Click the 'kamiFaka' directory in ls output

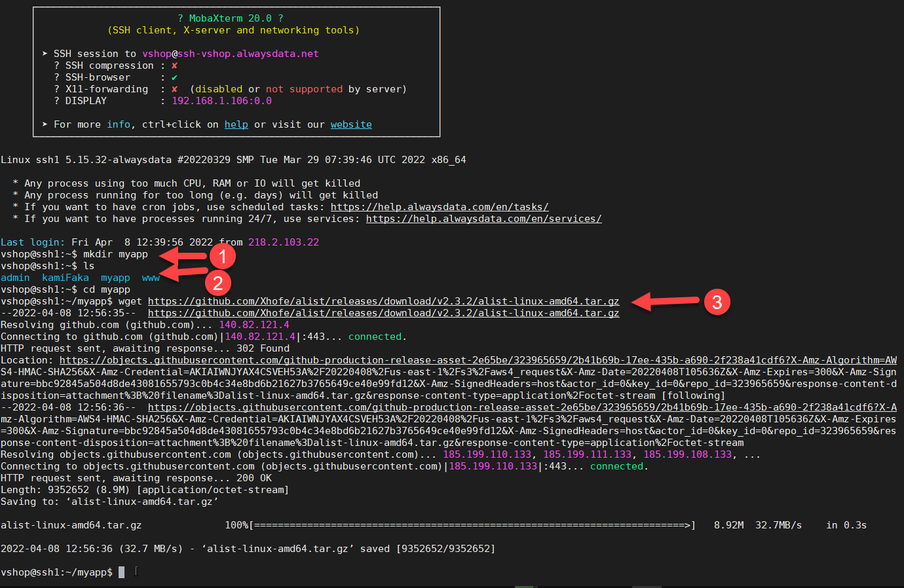click(66, 278)
